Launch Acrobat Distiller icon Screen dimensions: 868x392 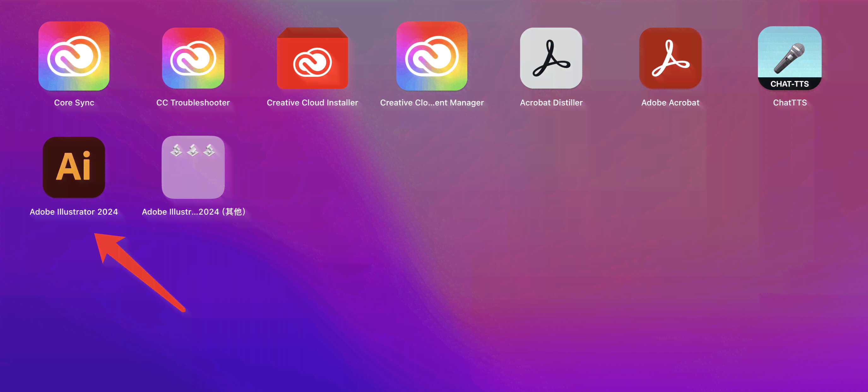(x=551, y=58)
